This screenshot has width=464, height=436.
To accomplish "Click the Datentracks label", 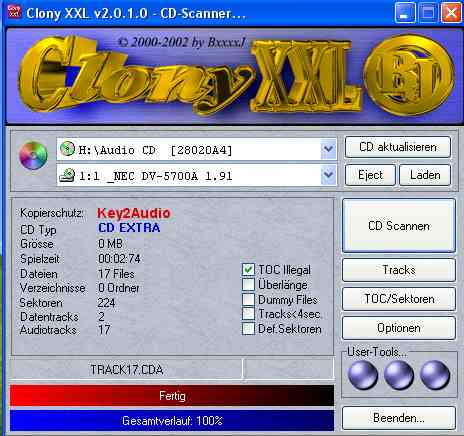I will coord(49,317).
